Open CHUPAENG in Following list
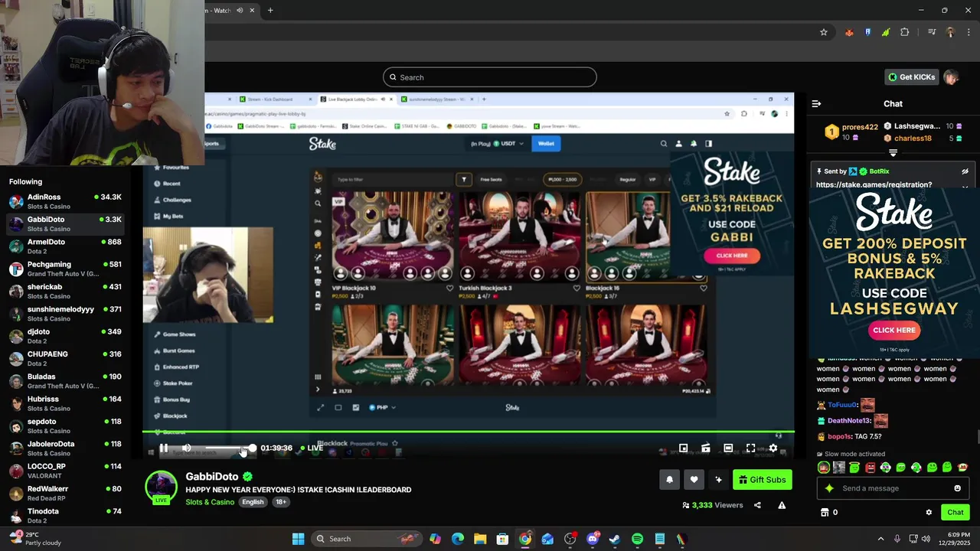Screen dimensions: 980x551 coord(65,358)
